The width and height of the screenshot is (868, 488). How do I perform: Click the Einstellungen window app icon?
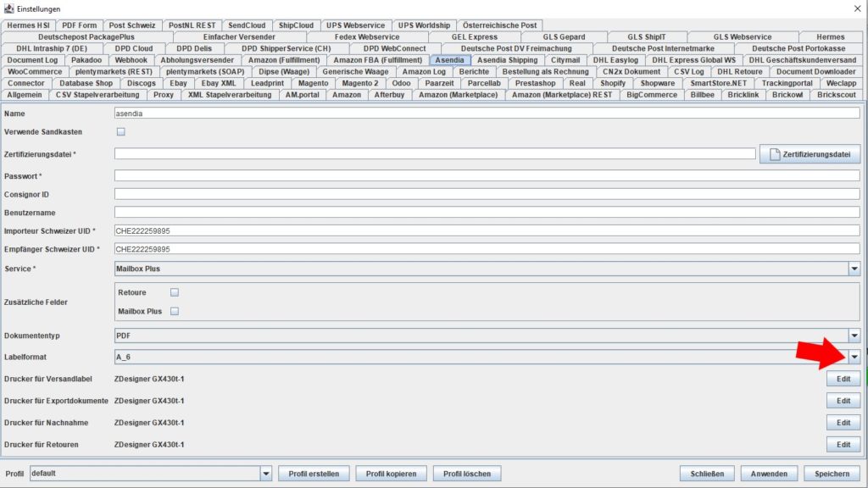click(x=8, y=8)
